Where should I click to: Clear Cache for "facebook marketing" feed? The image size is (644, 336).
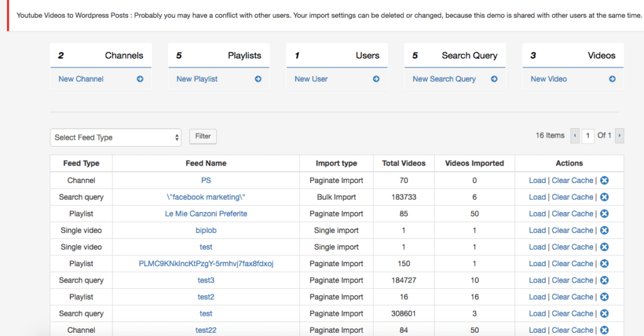(x=572, y=197)
